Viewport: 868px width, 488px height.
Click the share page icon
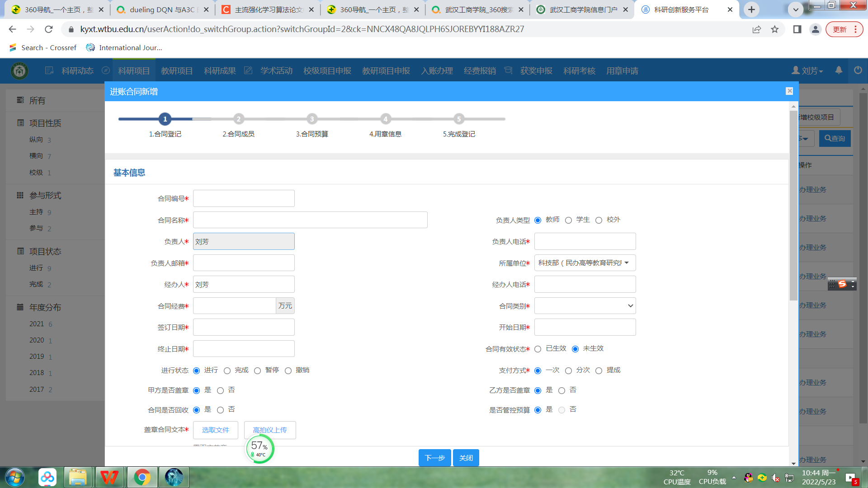click(x=756, y=29)
